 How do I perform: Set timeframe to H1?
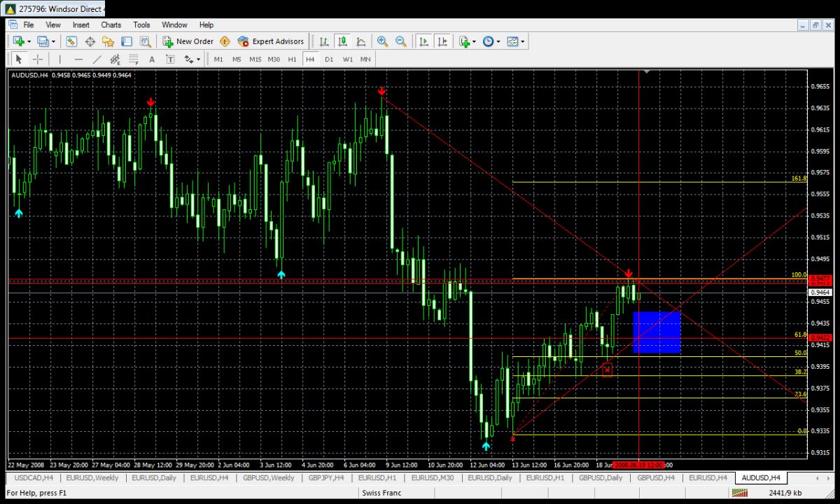(293, 59)
